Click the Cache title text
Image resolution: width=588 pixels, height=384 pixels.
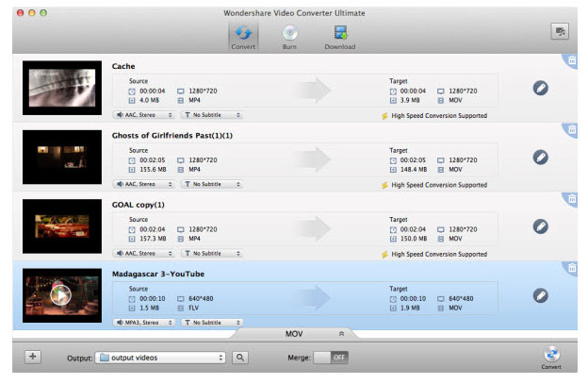(x=123, y=66)
